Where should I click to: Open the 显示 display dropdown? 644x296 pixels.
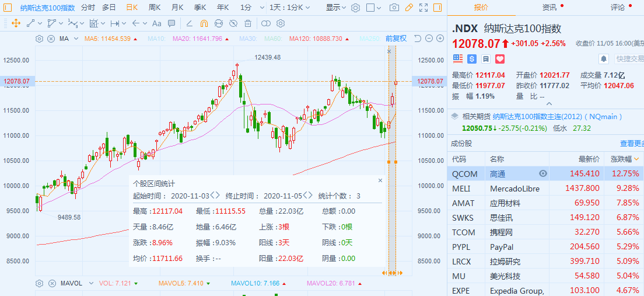click(336, 8)
